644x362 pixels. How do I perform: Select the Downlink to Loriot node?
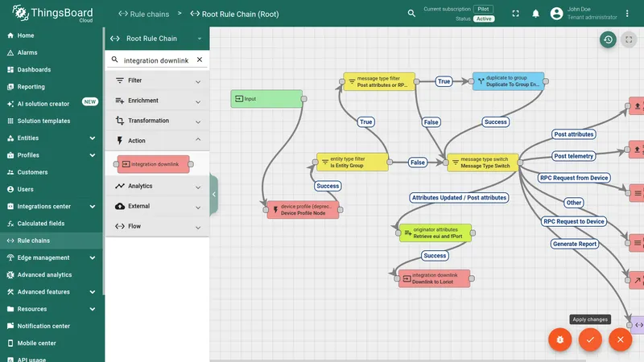[x=434, y=278]
